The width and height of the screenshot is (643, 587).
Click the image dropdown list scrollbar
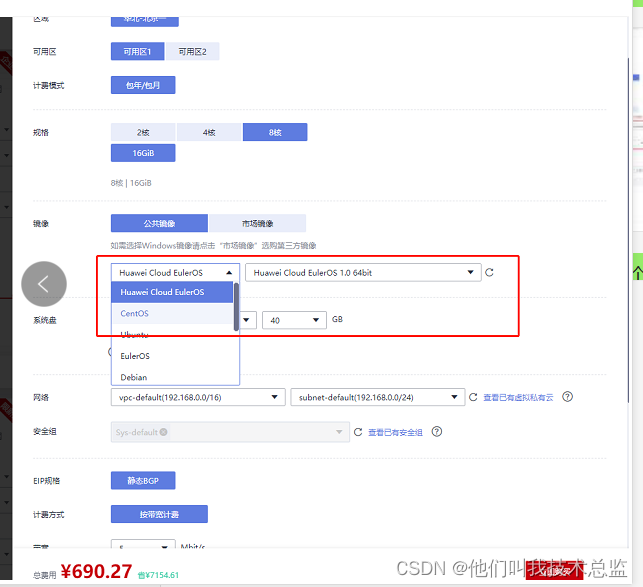tap(236, 306)
